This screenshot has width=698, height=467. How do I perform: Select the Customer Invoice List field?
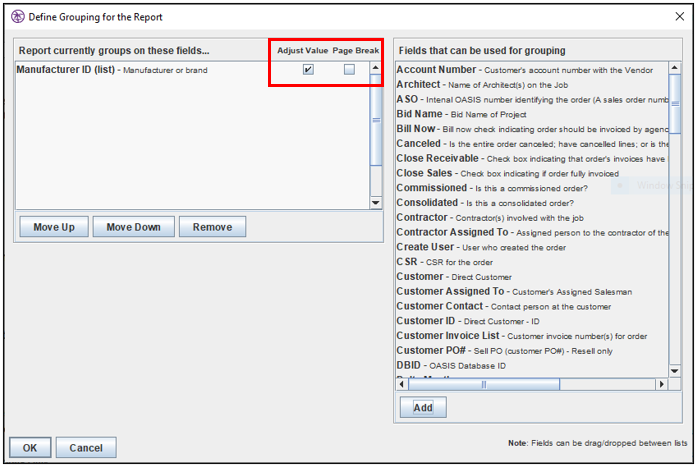click(532, 336)
